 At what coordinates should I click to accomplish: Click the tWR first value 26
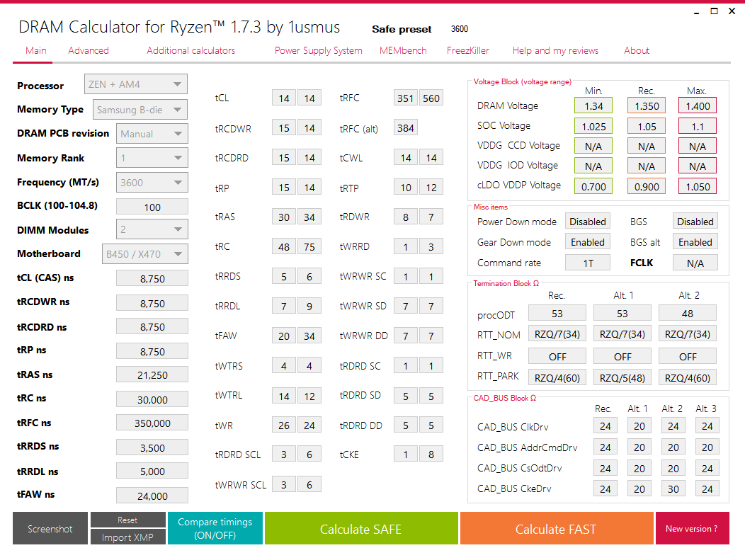pyautogui.click(x=284, y=425)
